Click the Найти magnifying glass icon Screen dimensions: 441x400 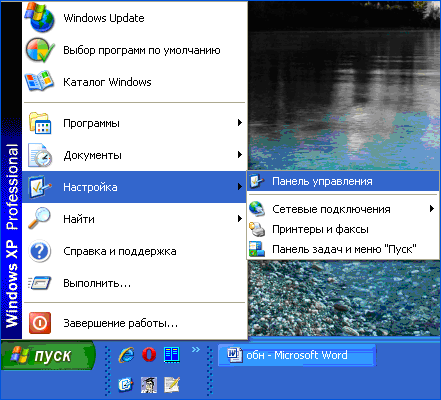coord(39,218)
